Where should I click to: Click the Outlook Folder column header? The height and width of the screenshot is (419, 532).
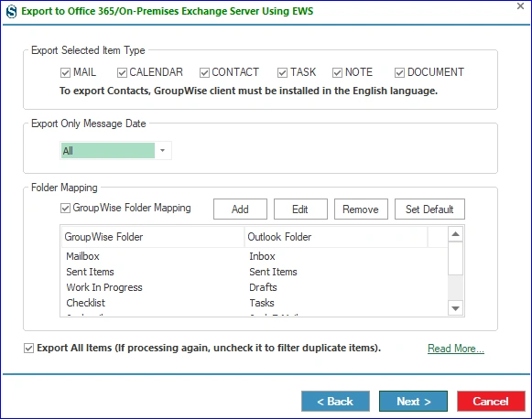point(336,237)
